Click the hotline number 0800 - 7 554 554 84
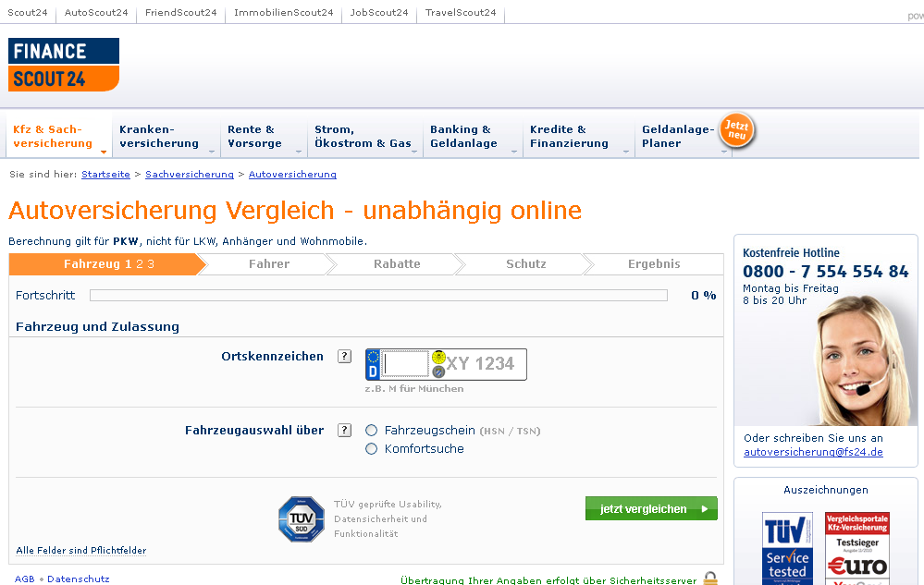 826,272
